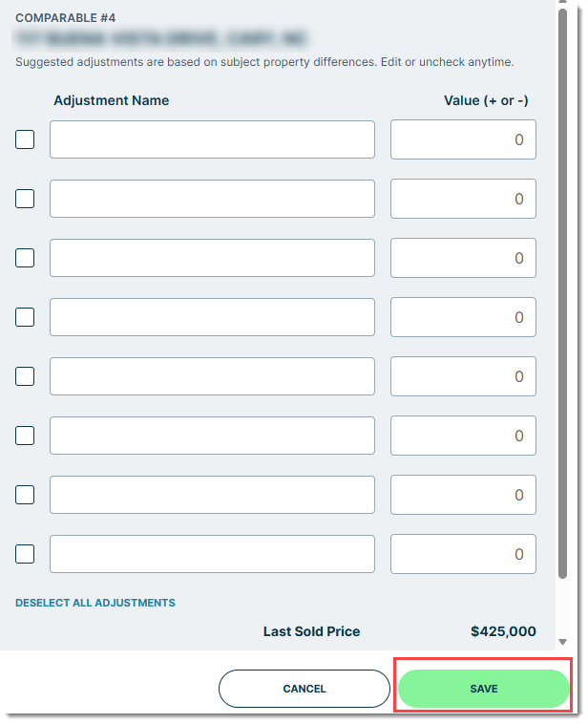Click the vertical scrollbar thumb
The image size is (588, 724).
coord(562,293)
